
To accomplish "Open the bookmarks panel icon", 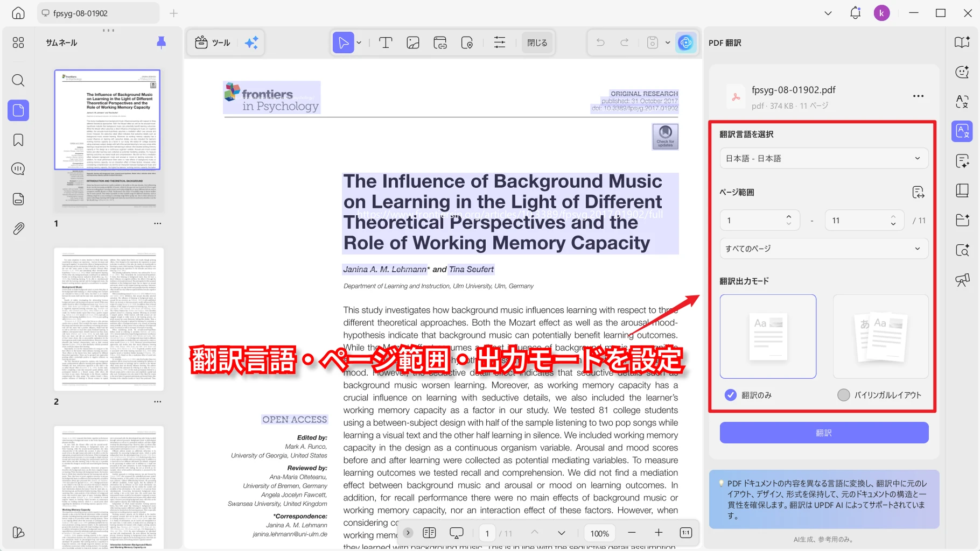I will (x=18, y=140).
